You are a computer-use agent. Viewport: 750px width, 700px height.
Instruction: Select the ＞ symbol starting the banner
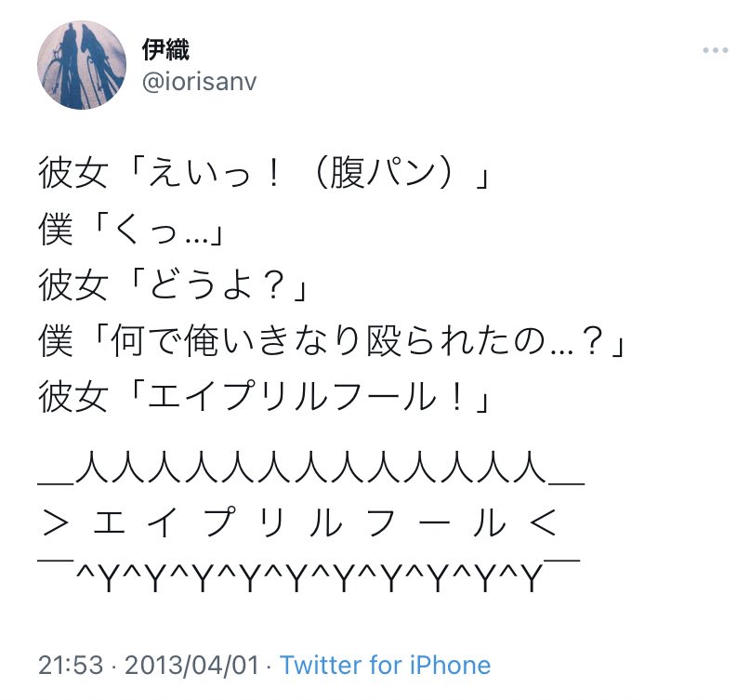coord(56,522)
